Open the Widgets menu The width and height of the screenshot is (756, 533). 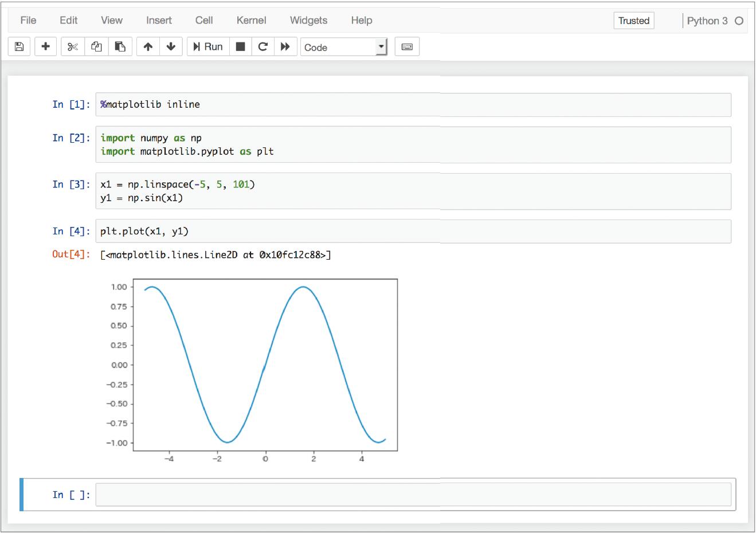tap(308, 21)
